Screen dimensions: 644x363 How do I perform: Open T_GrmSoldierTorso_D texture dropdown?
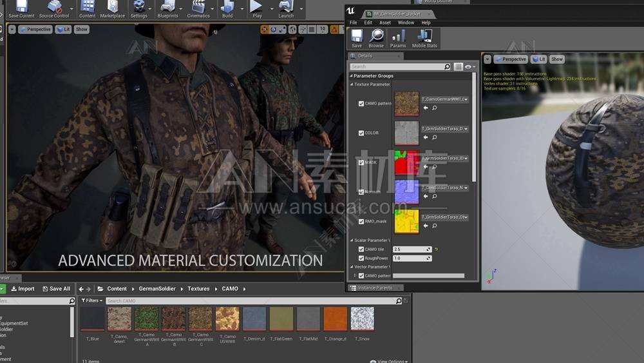[445, 129]
